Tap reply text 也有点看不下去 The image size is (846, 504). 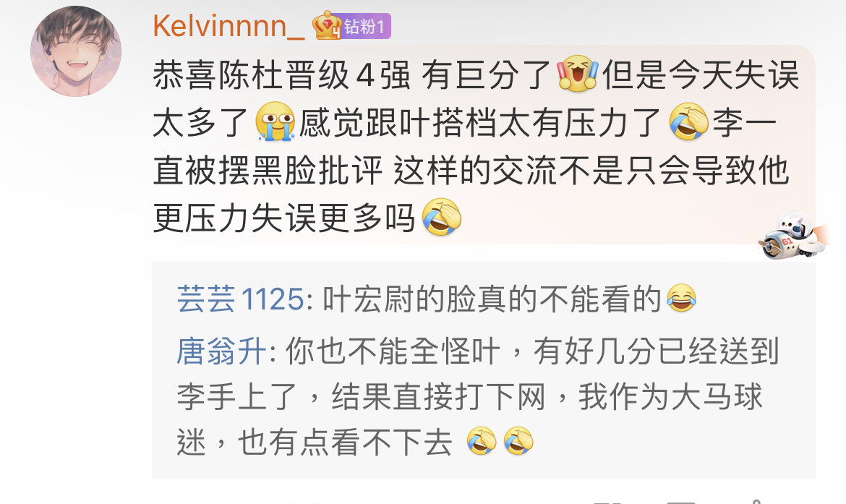(345, 442)
